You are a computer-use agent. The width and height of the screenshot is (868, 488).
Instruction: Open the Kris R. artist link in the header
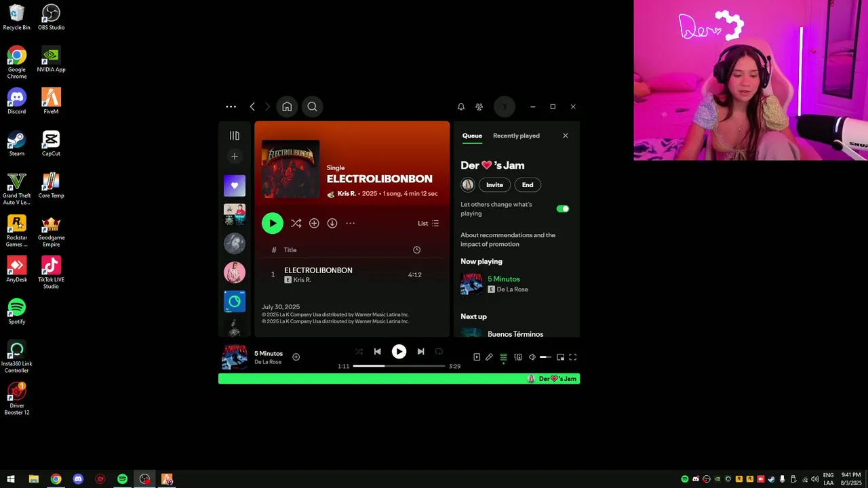[347, 194]
